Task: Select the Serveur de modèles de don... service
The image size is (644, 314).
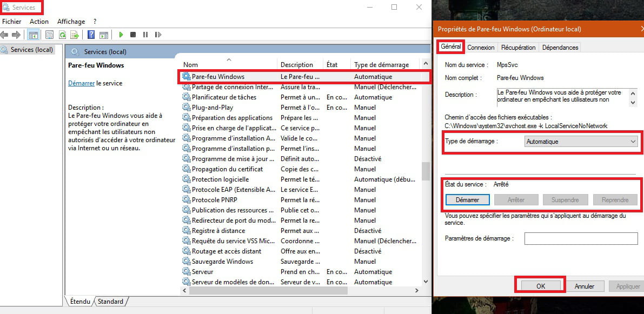Action: pos(301,282)
